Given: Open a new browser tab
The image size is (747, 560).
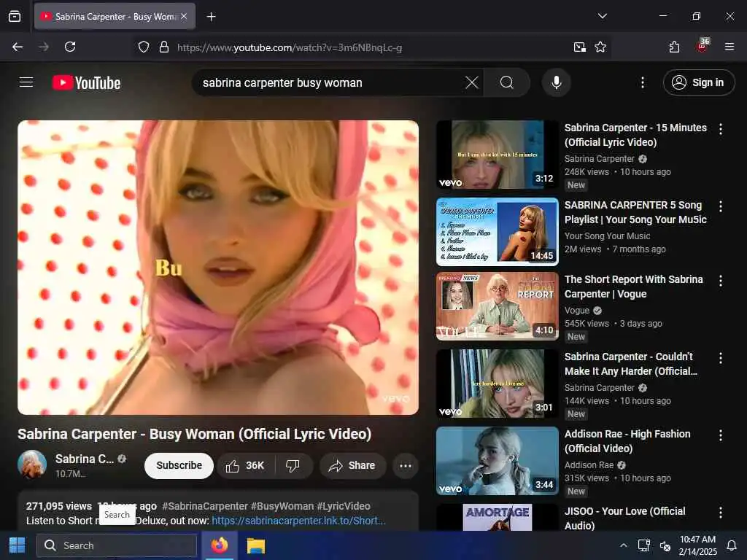Looking at the screenshot, I should (x=211, y=17).
